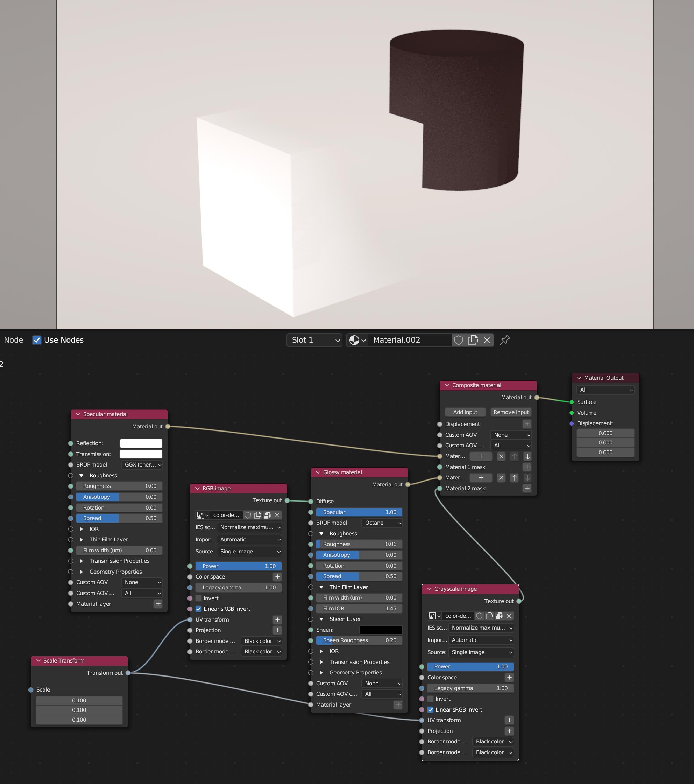This screenshot has height=784, width=694.
Task: Disable Linear sRGB invert in Grayscale image
Action: point(431,709)
